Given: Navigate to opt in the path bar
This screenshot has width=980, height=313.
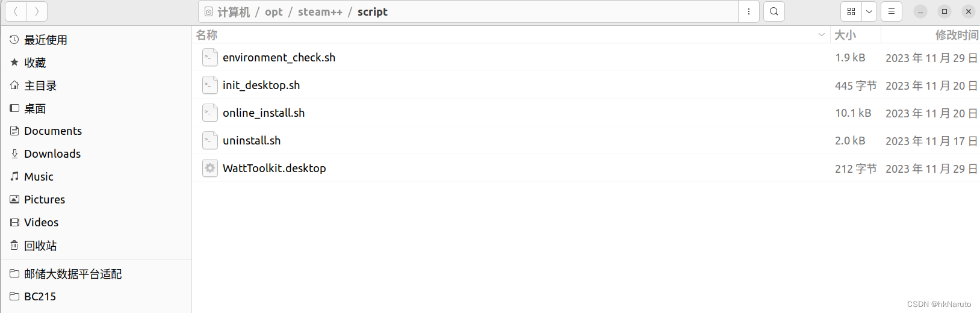Looking at the screenshot, I should click(273, 12).
